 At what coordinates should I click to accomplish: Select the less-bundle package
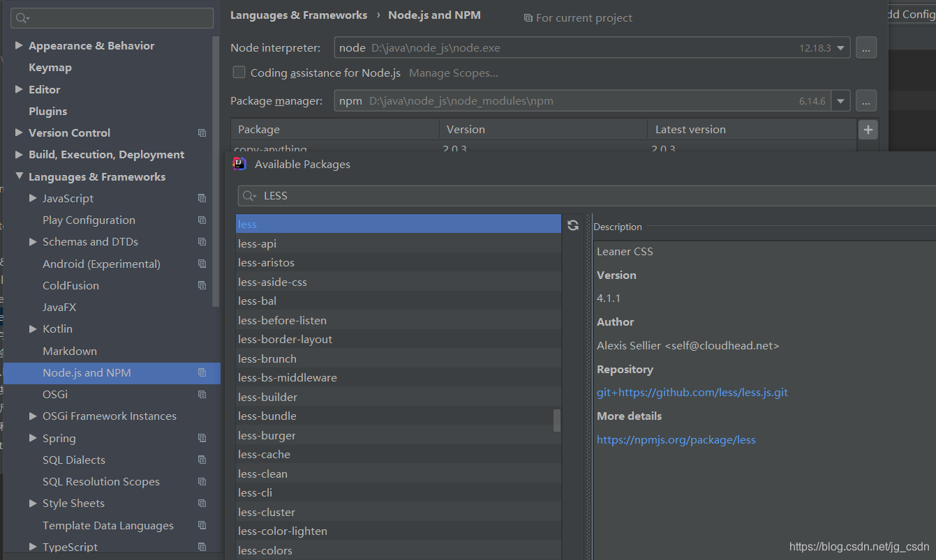click(399, 416)
